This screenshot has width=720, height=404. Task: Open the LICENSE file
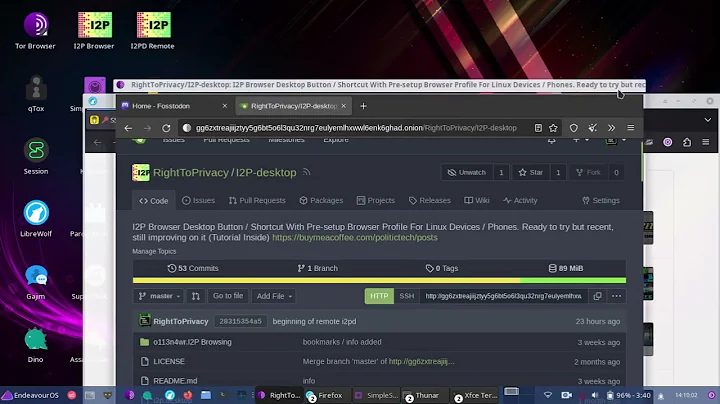(169, 362)
